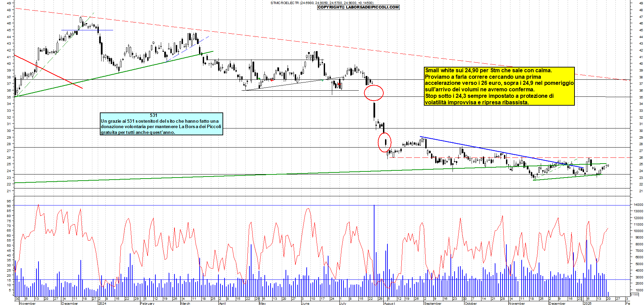Click the 14000 volume scale value

click(638, 205)
